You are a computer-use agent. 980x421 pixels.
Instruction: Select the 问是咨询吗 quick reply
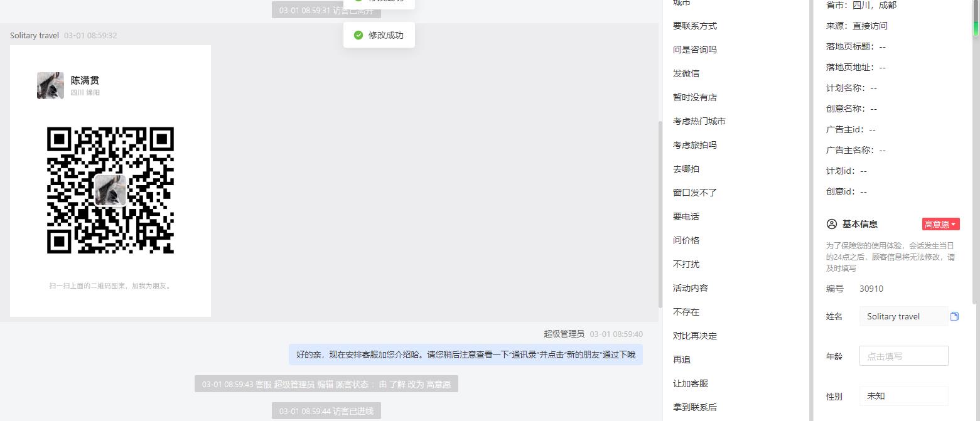(x=695, y=50)
